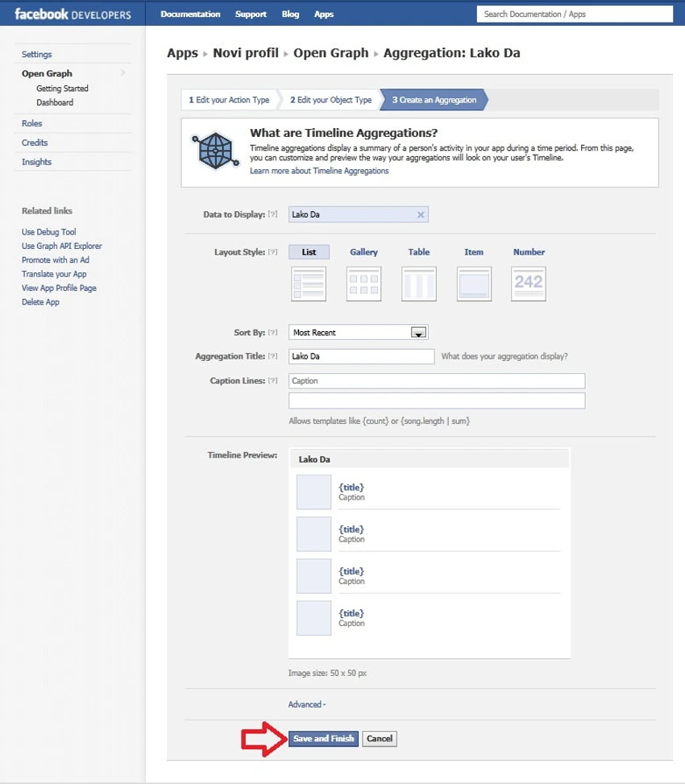Click the help icon beside Layout Style
Viewport: 685px width, 784px height.
click(x=272, y=252)
